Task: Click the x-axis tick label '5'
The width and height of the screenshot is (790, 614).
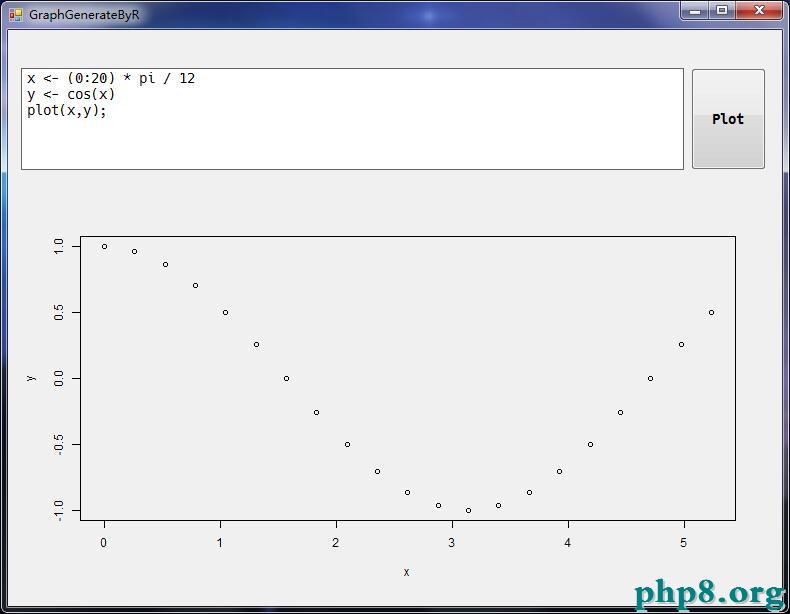Action: click(x=684, y=542)
